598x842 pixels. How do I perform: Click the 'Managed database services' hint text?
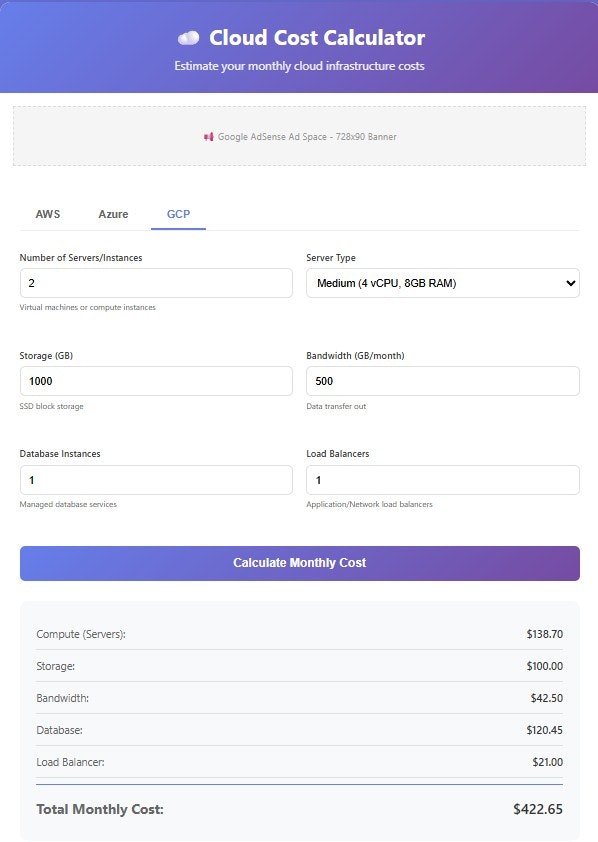coord(68,504)
